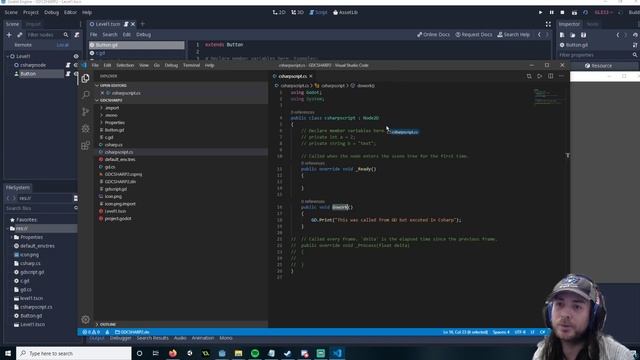This screenshot has width=640, height=360.
Task: Open the Extensions activity icon
Action: coord(85,145)
